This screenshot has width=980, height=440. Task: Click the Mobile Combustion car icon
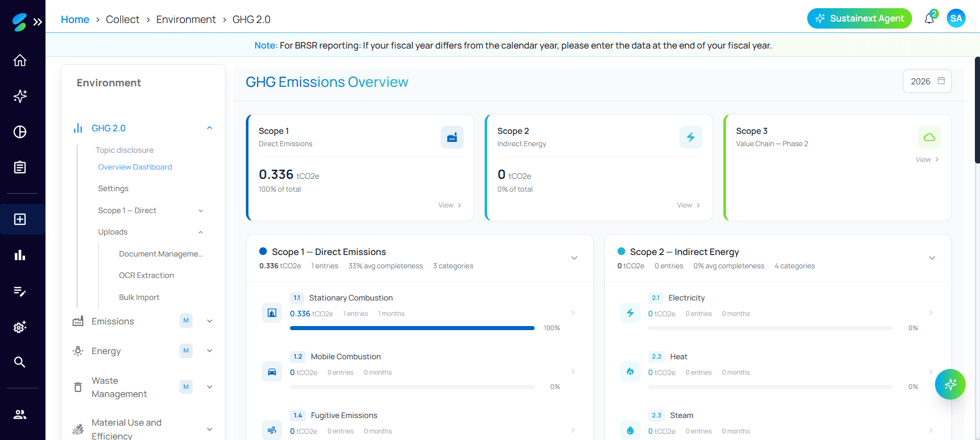point(272,372)
